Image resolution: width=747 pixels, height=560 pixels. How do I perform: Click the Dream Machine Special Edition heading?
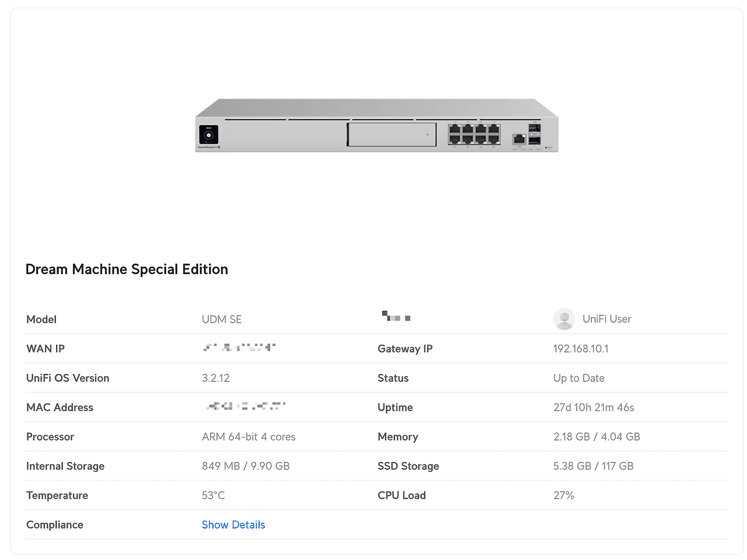coord(127,269)
